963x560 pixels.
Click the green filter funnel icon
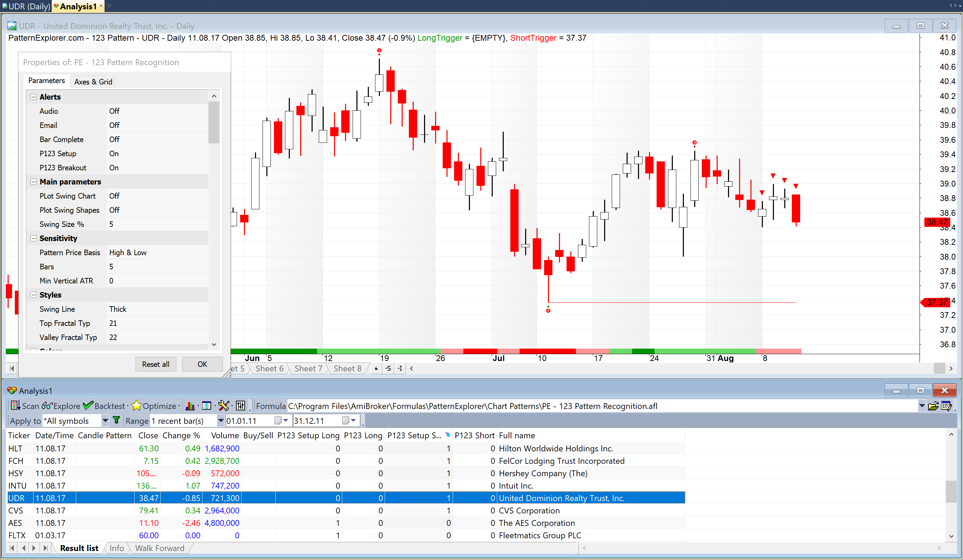coord(117,421)
